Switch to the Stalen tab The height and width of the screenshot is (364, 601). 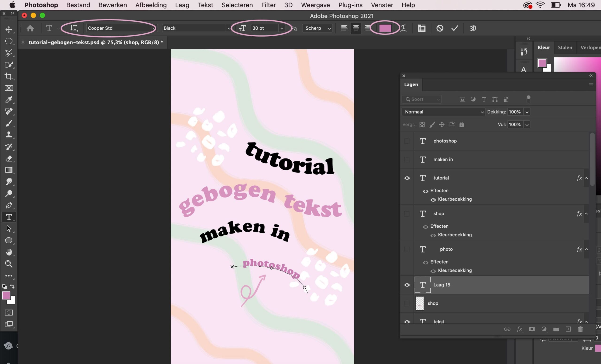pyautogui.click(x=565, y=48)
